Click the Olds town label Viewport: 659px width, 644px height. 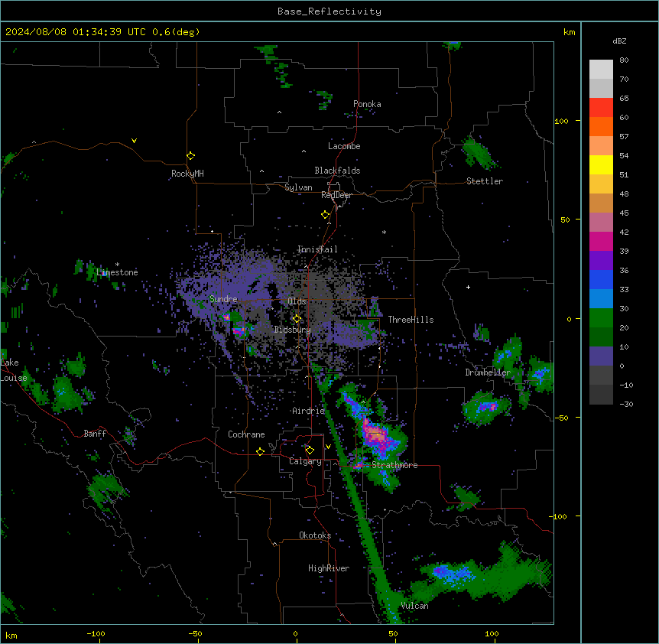(x=297, y=301)
